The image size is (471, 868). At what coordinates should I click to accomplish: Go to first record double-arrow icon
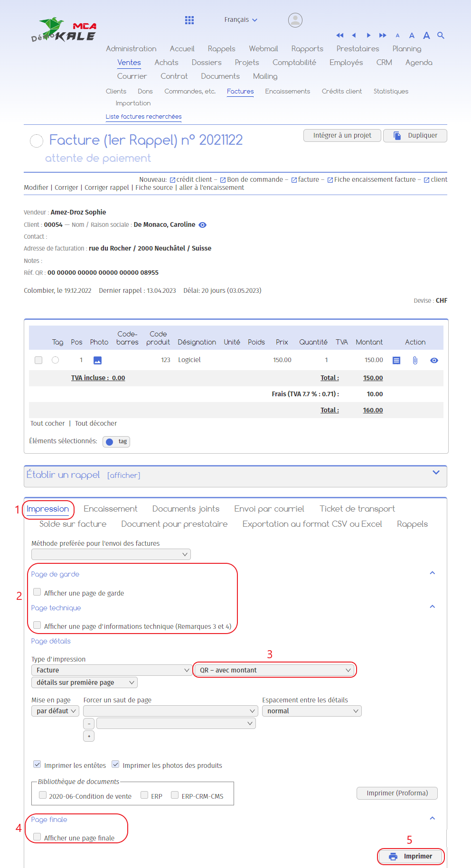point(340,35)
